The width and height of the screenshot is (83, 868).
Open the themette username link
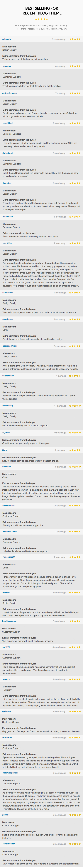[6, 183]
